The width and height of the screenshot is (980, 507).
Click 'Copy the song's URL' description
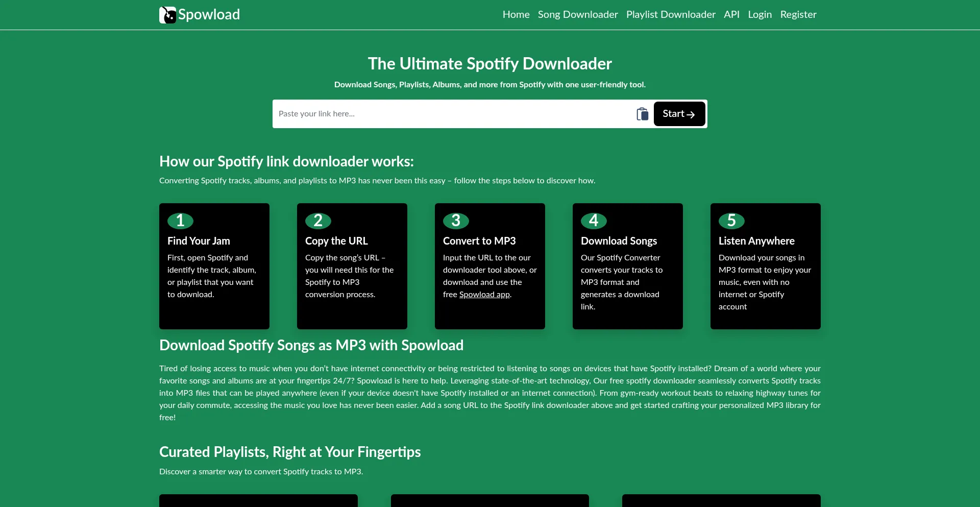point(350,276)
